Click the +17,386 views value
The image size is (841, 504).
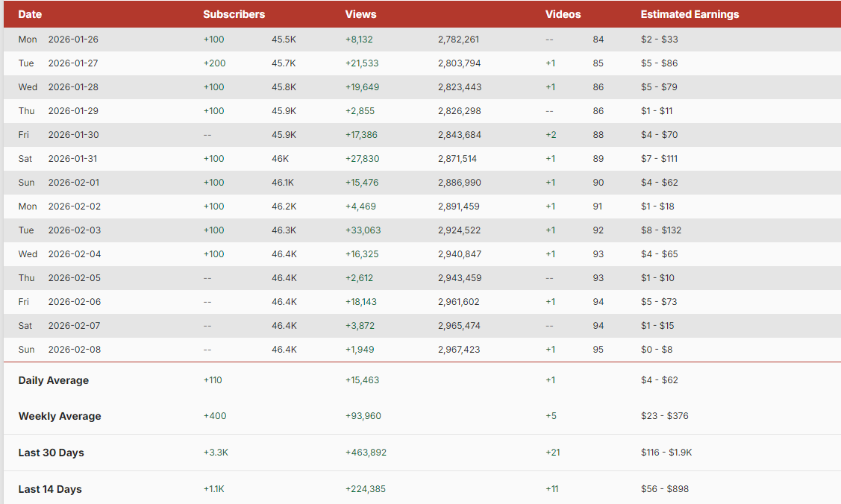coord(361,134)
